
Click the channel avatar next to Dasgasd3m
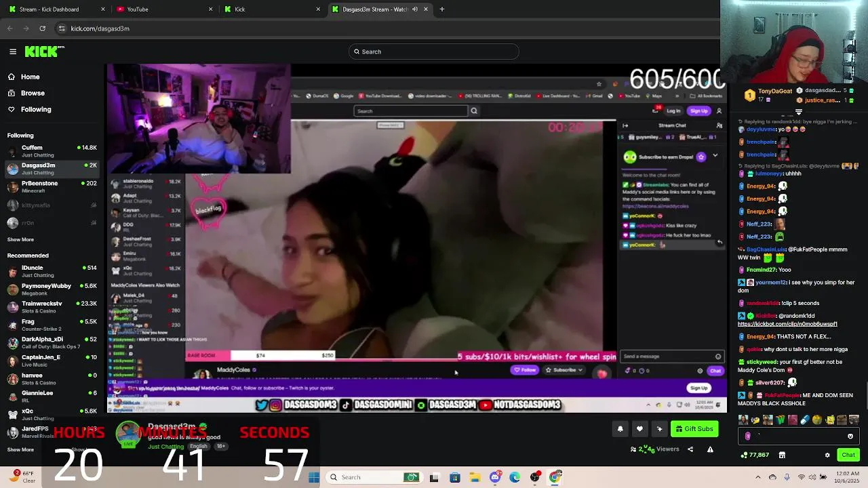click(x=128, y=434)
